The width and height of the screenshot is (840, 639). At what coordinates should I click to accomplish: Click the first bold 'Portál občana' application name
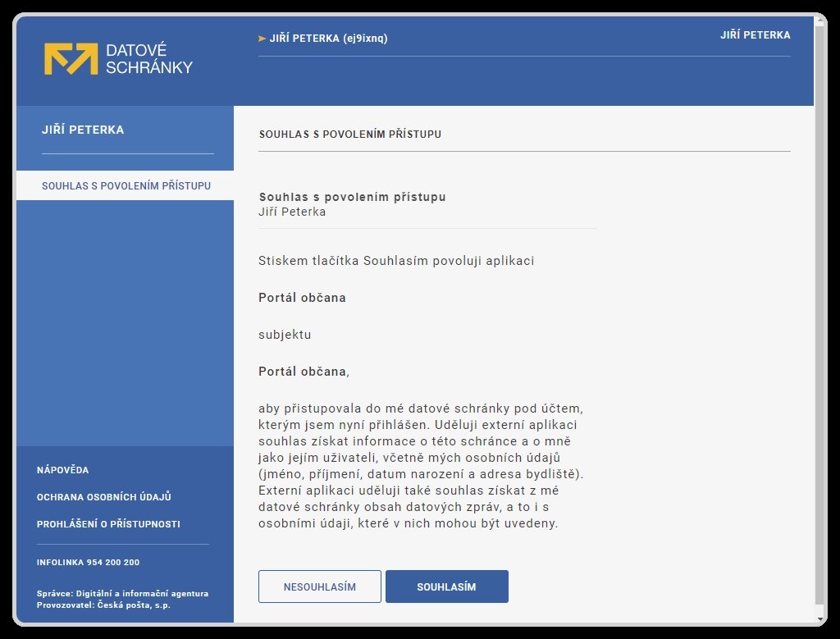pyautogui.click(x=302, y=298)
